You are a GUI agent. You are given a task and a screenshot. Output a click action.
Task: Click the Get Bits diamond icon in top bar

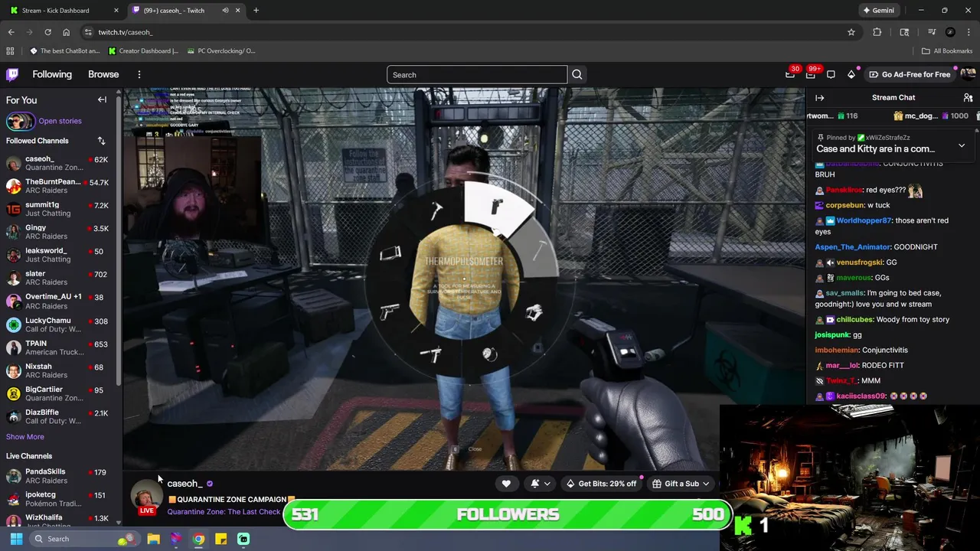[851, 74]
